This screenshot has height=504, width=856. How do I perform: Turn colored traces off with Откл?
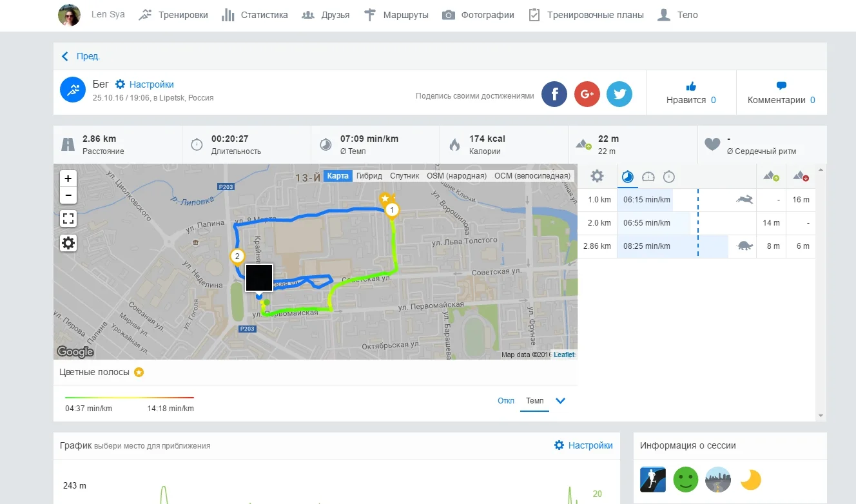pos(506,401)
